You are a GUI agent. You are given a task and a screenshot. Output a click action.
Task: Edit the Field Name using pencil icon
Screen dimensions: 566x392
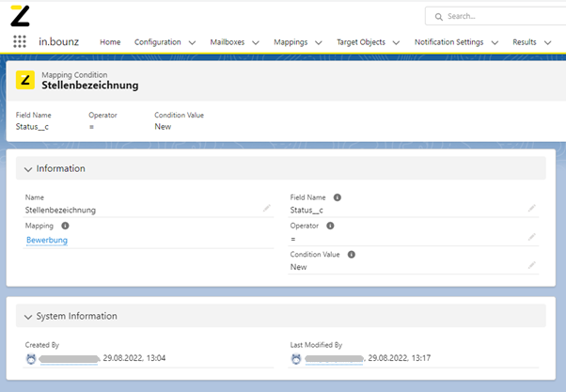(x=532, y=209)
